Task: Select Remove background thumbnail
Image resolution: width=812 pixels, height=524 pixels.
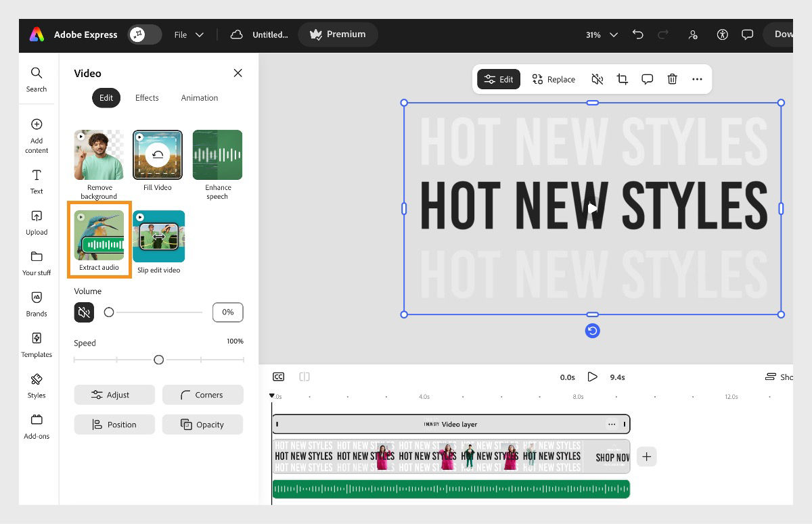Action: click(x=99, y=155)
